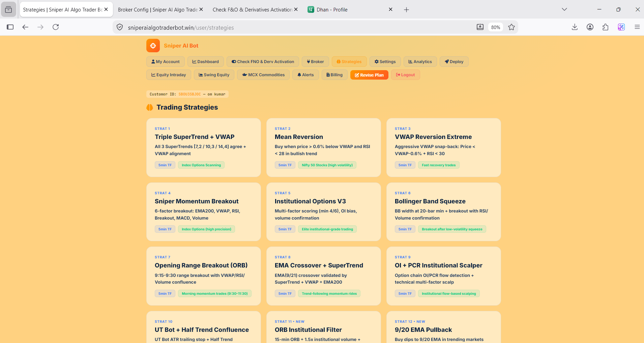This screenshot has width=644, height=343.
Task: Open the Institutional Options V3 strategy
Action: pyautogui.click(x=324, y=212)
